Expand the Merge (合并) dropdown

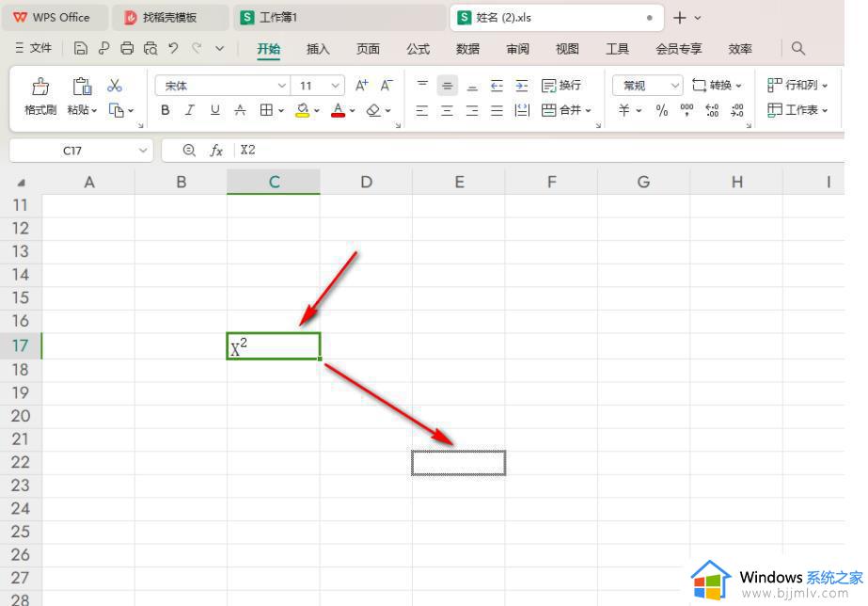pyautogui.click(x=588, y=110)
